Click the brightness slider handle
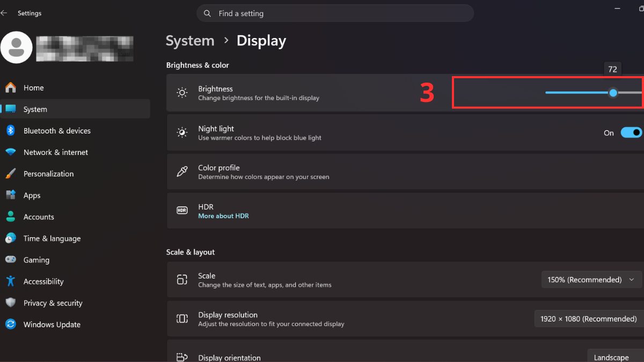Screen dimensions: 644x362 click(x=613, y=93)
